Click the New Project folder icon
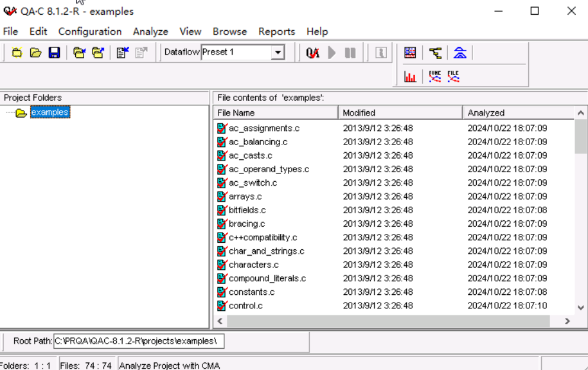 17,53
